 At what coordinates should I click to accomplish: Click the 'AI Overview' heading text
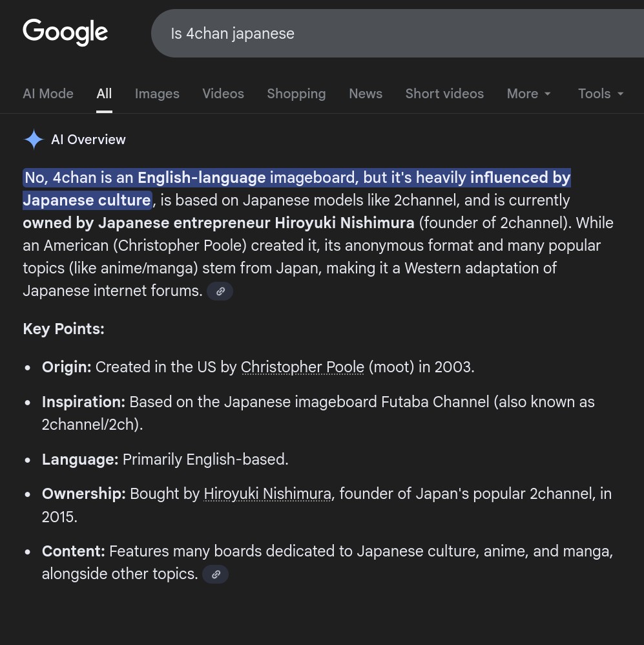point(88,140)
